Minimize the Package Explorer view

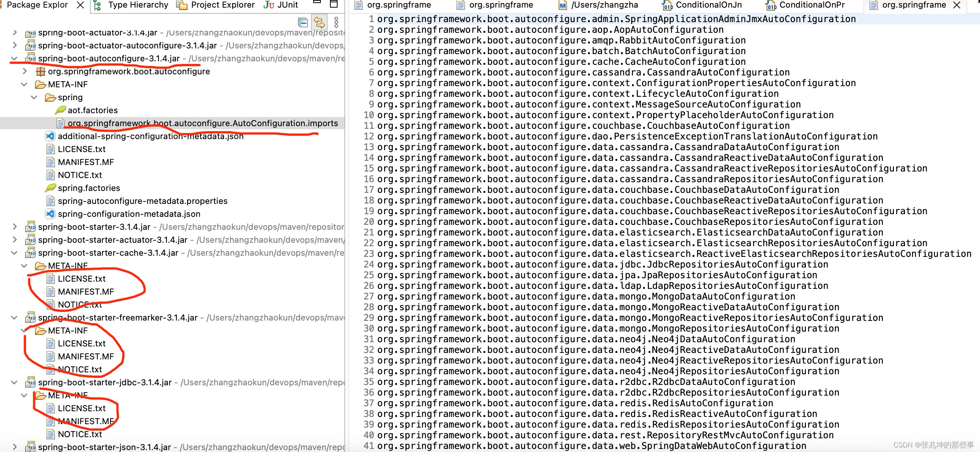(x=317, y=2)
